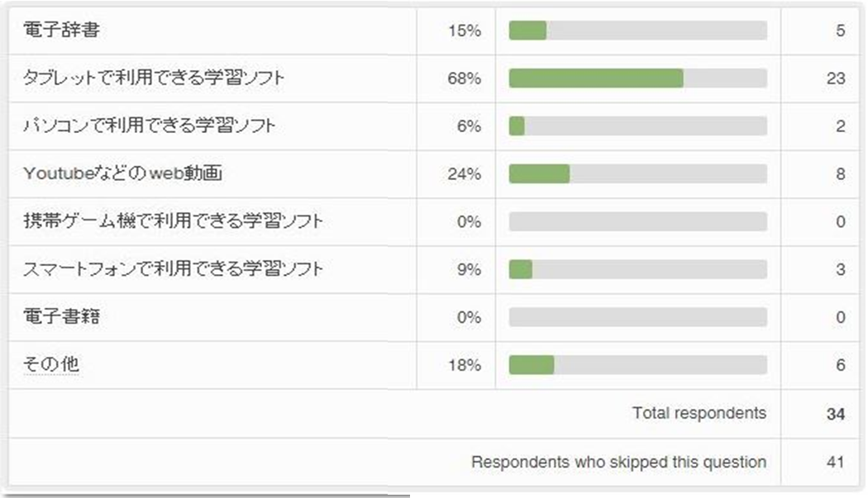This screenshot has width=868, height=498.
Task: Click the 6% パソコン percentage value
Action: click(x=469, y=126)
